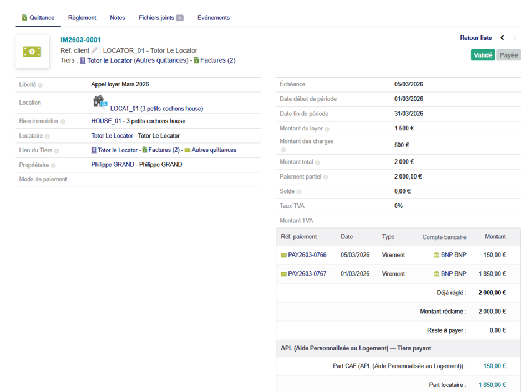Click the info icon next to Propriétaire
Screen dimensions: 532x392
54,165
